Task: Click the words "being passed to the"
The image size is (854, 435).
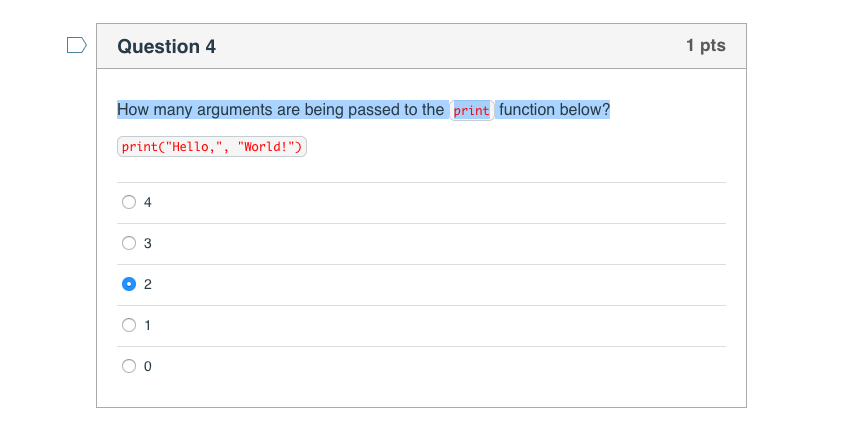Action: [x=374, y=110]
